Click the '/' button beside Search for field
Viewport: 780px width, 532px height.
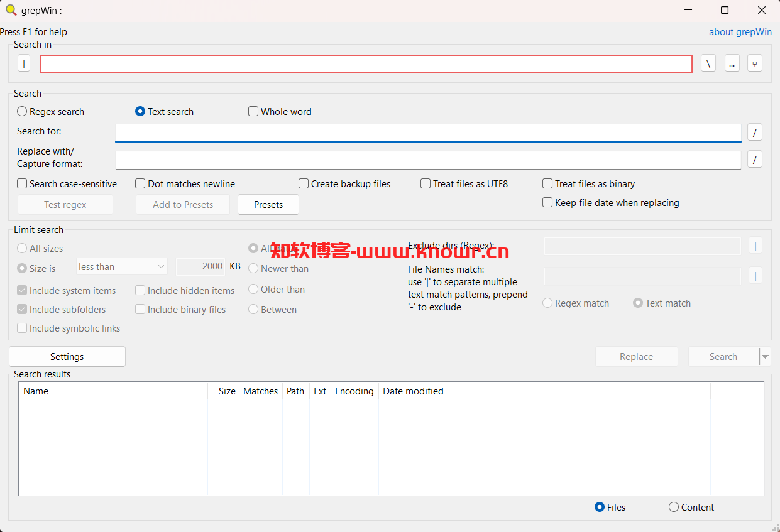755,133
